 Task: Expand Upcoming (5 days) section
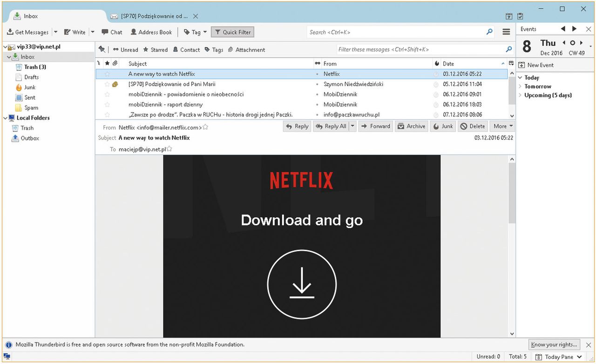(520, 95)
